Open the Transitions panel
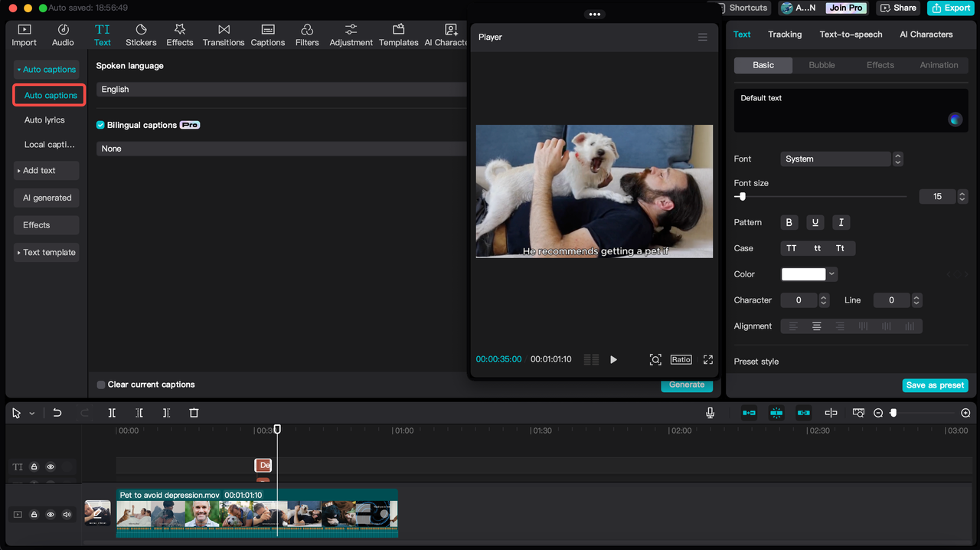 (224, 34)
